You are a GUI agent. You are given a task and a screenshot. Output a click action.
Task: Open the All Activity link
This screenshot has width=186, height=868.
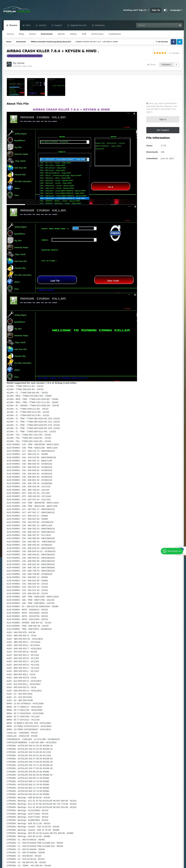point(162,42)
